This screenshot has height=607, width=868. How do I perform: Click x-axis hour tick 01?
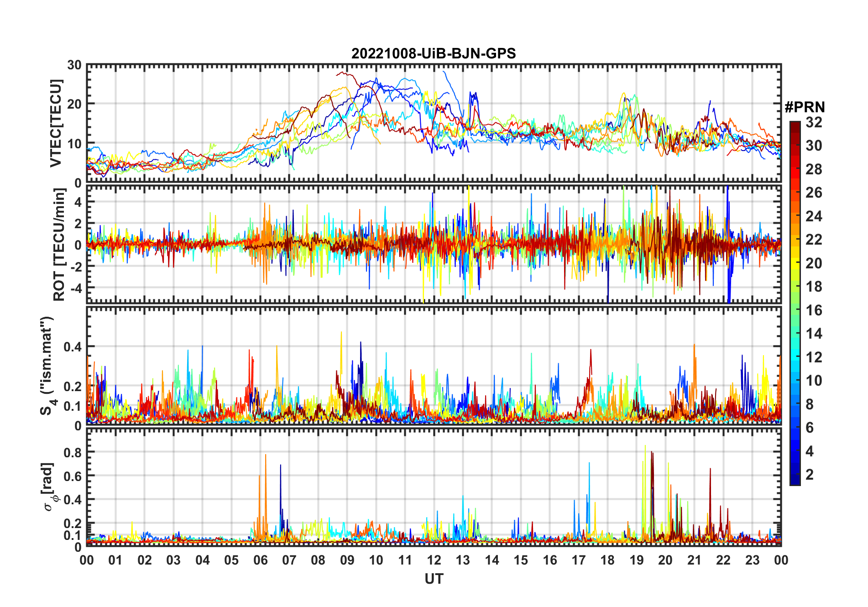[115, 560]
